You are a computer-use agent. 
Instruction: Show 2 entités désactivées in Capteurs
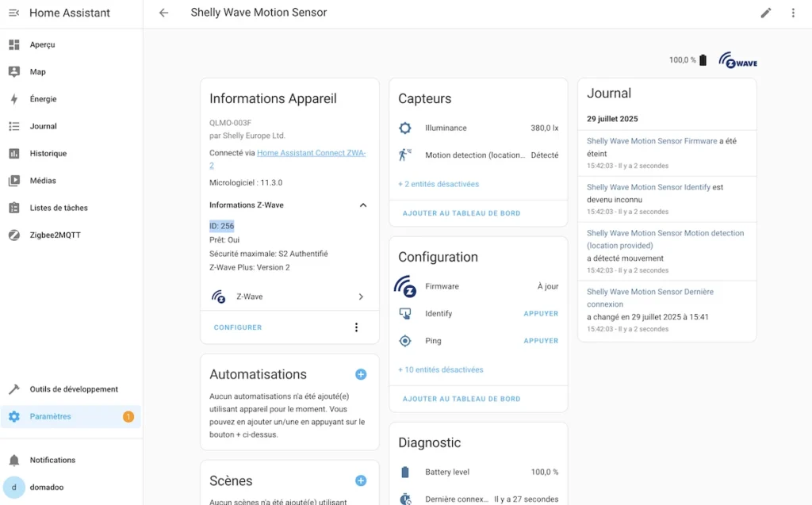[439, 184]
